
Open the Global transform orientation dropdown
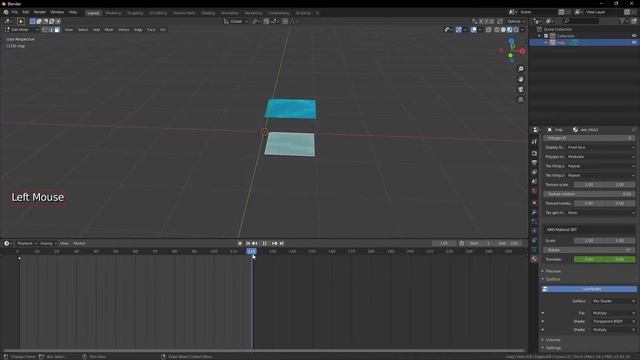[236, 21]
